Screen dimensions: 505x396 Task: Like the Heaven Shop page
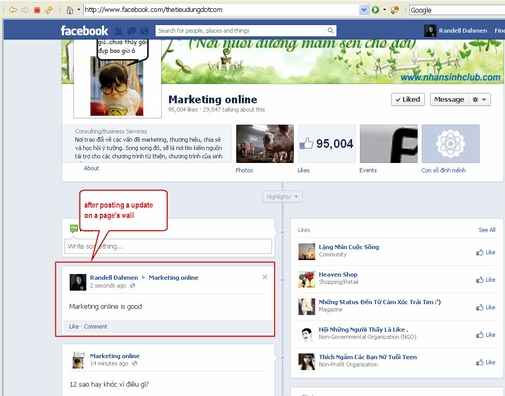486,280
